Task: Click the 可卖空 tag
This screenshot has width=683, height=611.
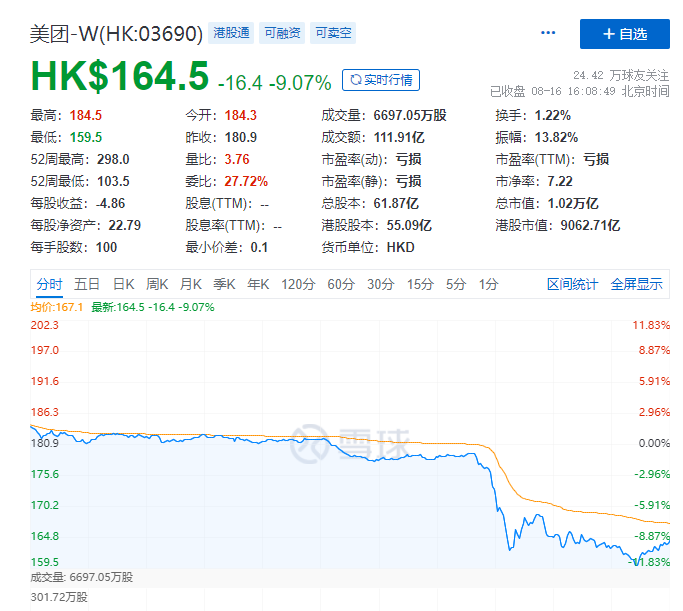Action: (x=333, y=33)
